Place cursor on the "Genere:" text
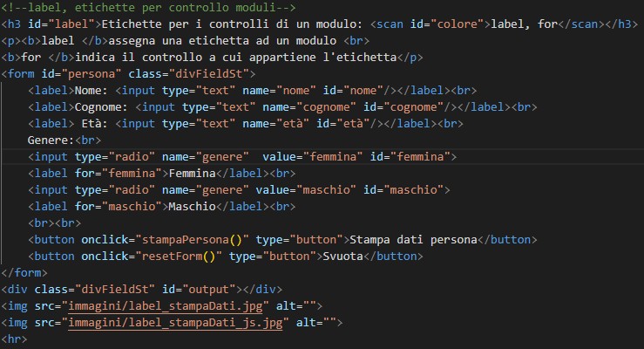644x349 pixels. click(51, 140)
